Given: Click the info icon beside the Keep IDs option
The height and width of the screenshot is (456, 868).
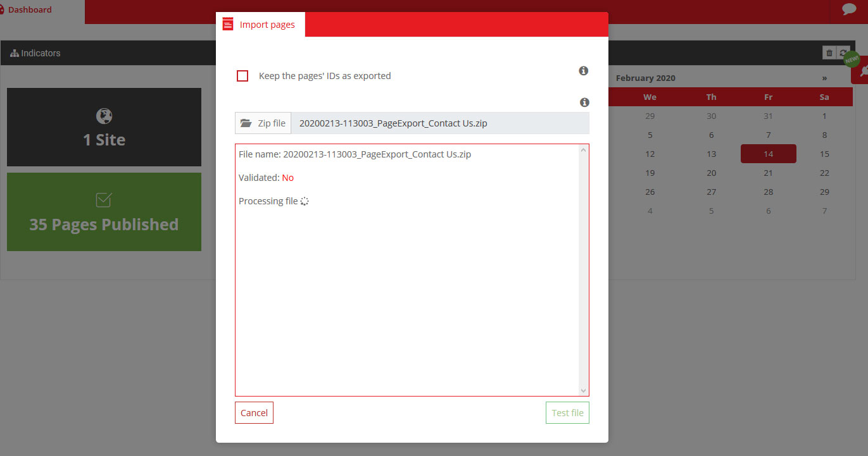Looking at the screenshot, I should (x=584, y=71).
